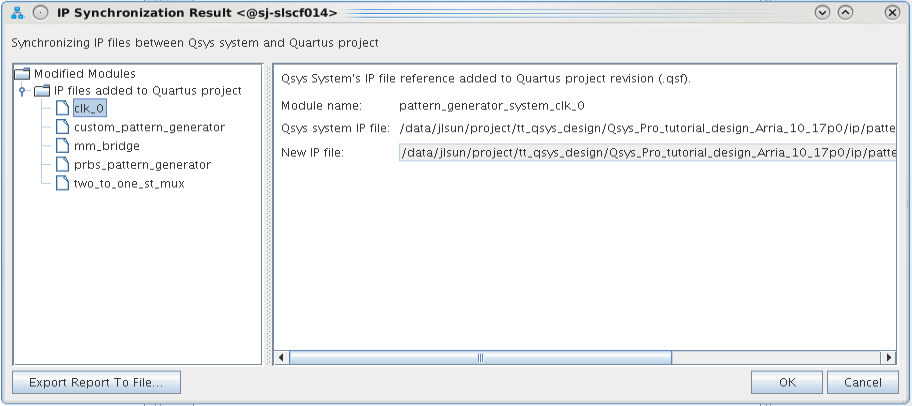Dismiss the dialog with Cancel
The image size is (912, 406).
pos(863,382)
